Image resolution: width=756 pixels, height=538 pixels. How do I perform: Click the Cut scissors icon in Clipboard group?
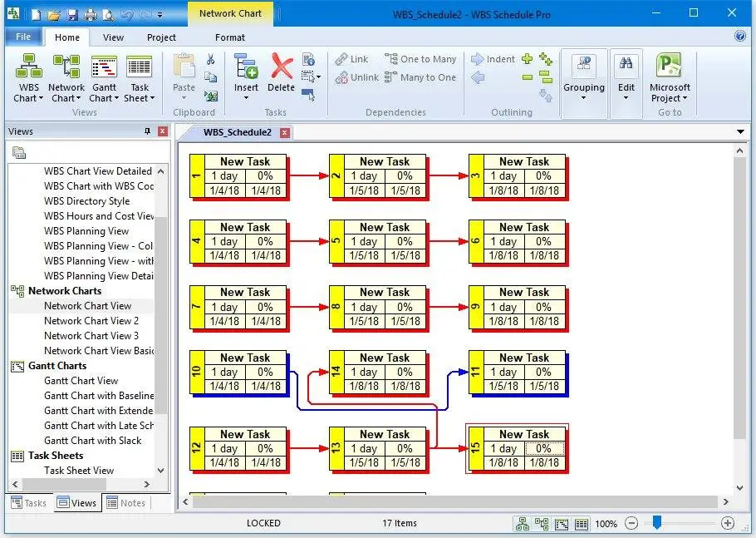[211, 59]
